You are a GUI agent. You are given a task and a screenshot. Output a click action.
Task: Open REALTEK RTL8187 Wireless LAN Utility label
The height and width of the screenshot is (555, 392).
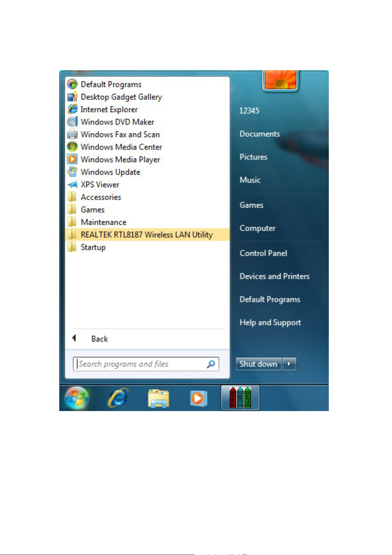pos(147,235)
